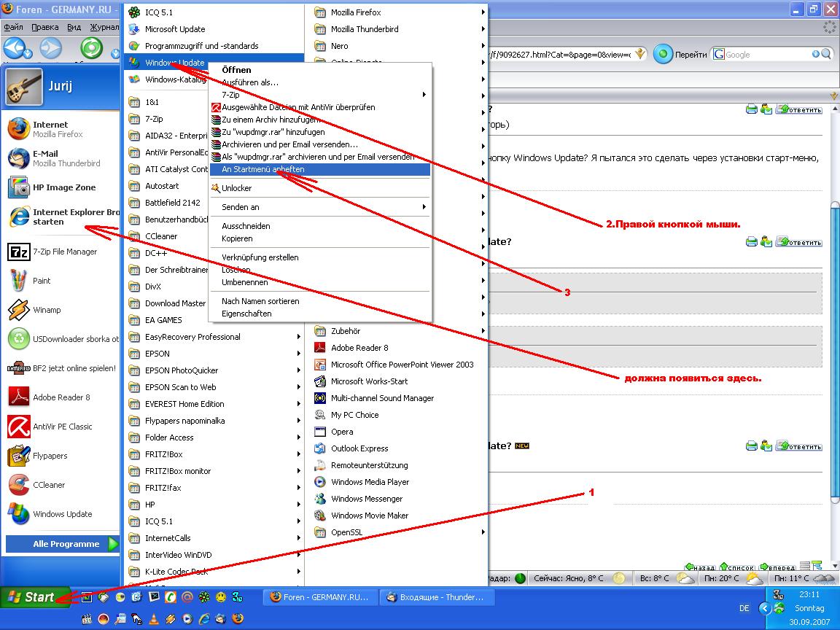Choose Unlocker from the context menu

[320, 188]
